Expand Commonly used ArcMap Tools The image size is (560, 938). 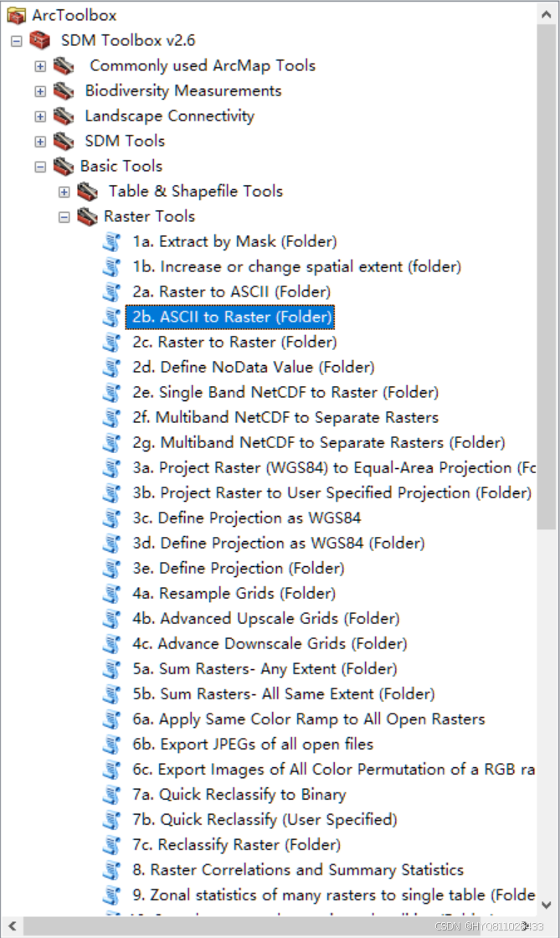[x=40, y=66]
